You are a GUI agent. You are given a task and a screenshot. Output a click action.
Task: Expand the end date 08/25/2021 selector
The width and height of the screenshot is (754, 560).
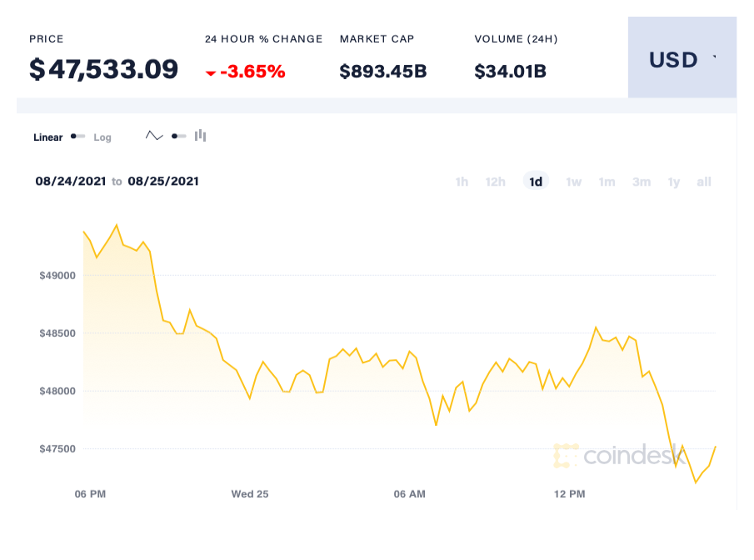pyautogui.click(x=163, y=181)
